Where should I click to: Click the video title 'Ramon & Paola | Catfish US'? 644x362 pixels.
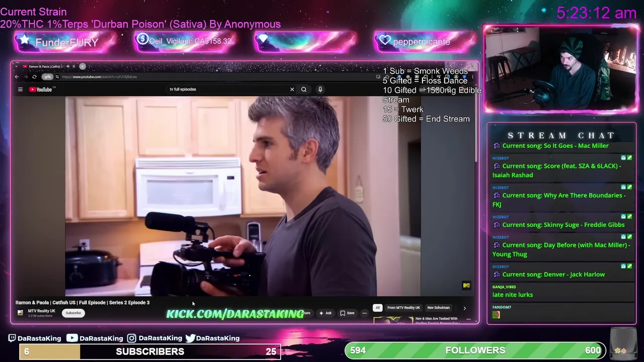pos(83,303)
